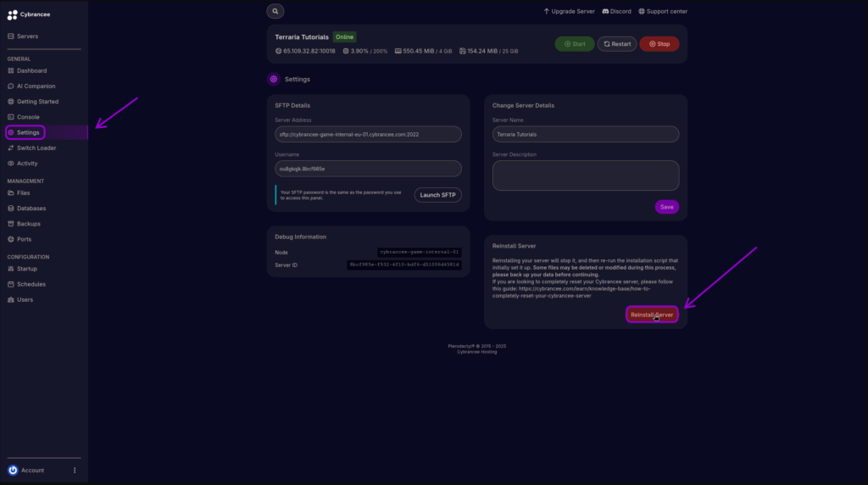Start the server
868x485 pixels.
point(575,44)
